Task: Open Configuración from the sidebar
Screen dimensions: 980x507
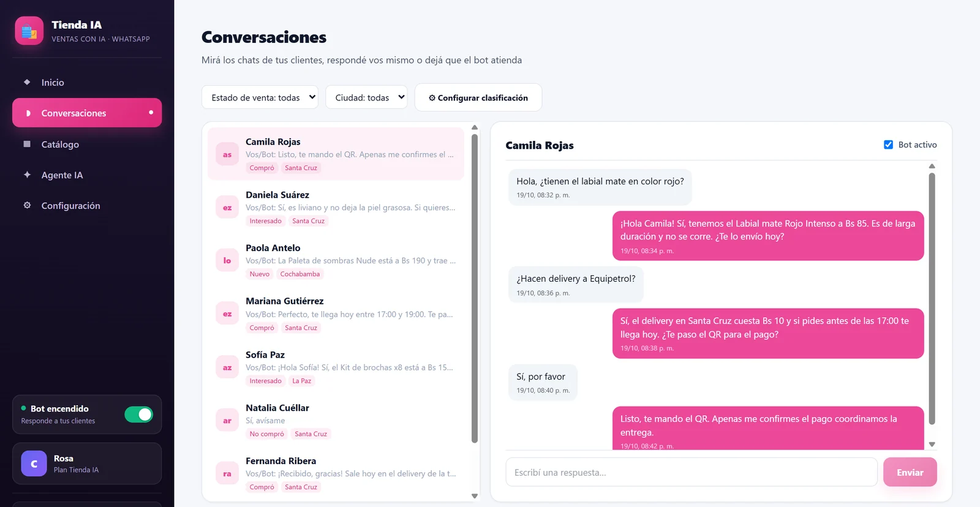Action: [87, 205]
